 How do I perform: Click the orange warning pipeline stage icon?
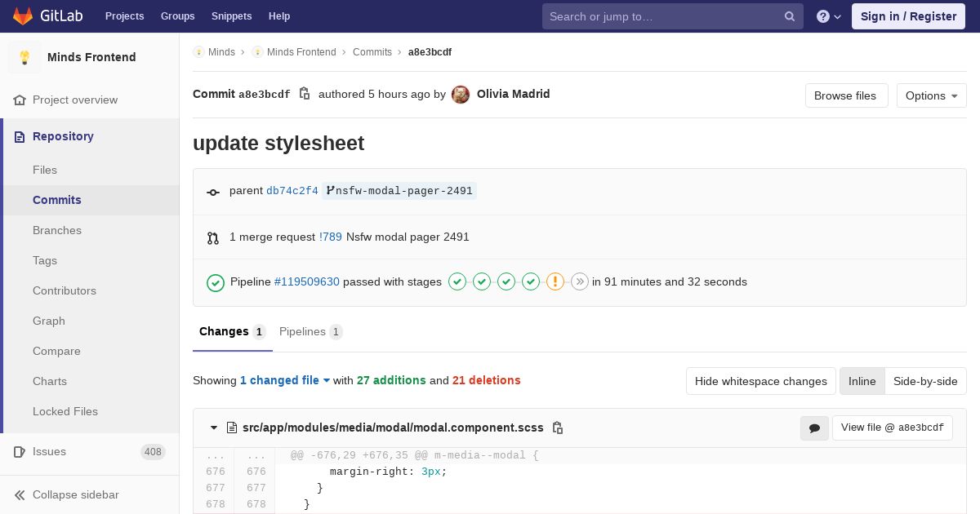click(555, 281)
